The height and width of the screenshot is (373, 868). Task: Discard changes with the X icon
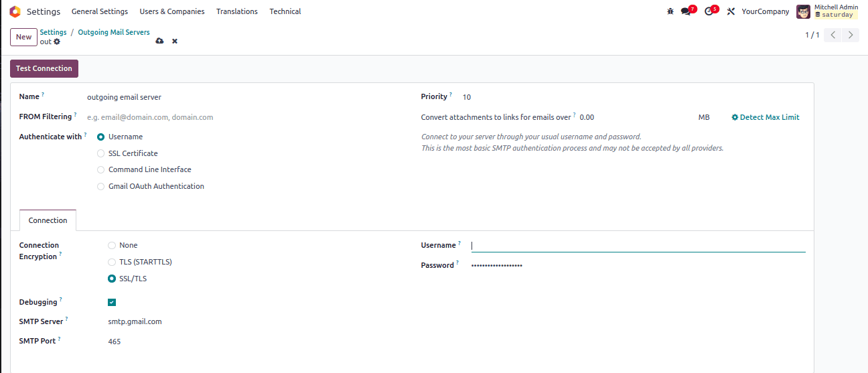click(x=175, y=42)
